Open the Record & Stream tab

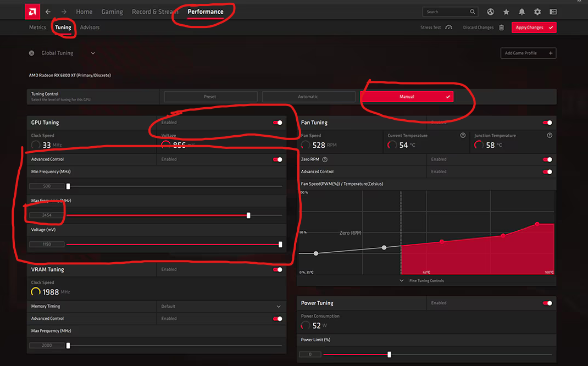coord(155,12)
